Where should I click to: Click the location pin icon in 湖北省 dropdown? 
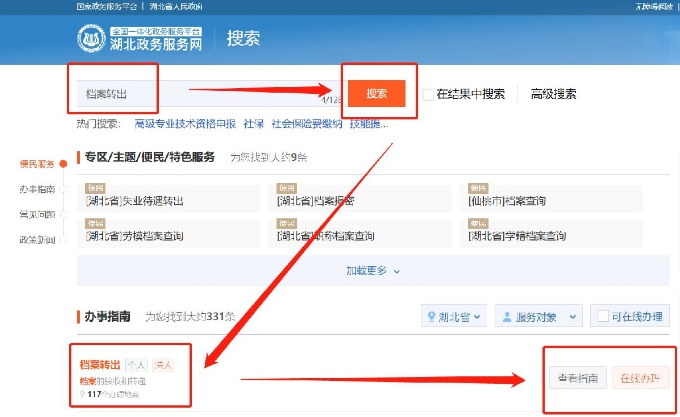(x=432, y=317)
